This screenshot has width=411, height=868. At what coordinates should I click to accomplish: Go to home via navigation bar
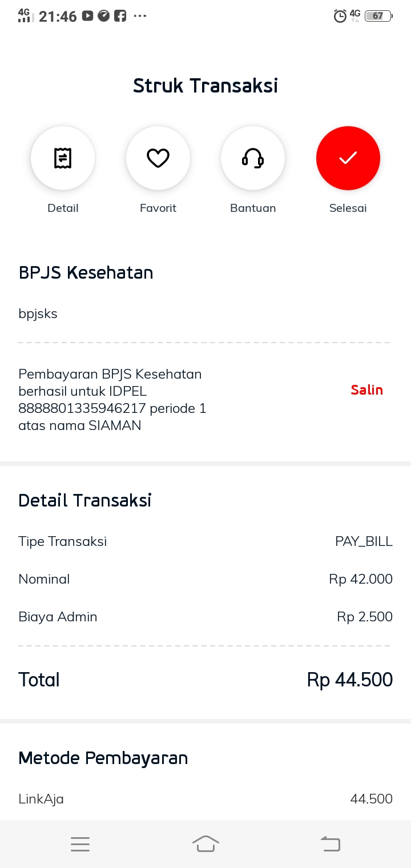tap(205, 844)
